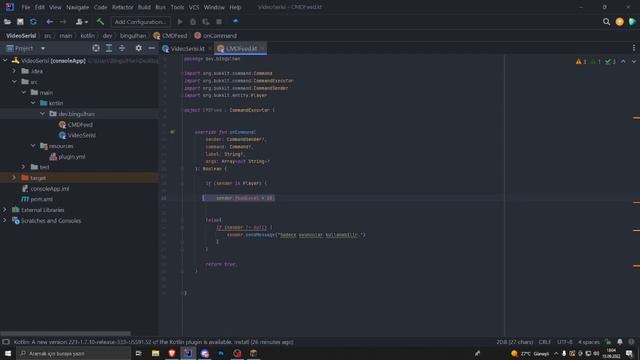Click the Debug bug icon

193,22
